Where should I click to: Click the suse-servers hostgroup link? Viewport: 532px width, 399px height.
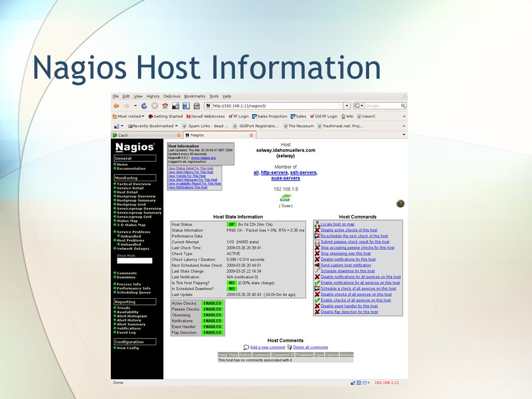pos(285,178)
